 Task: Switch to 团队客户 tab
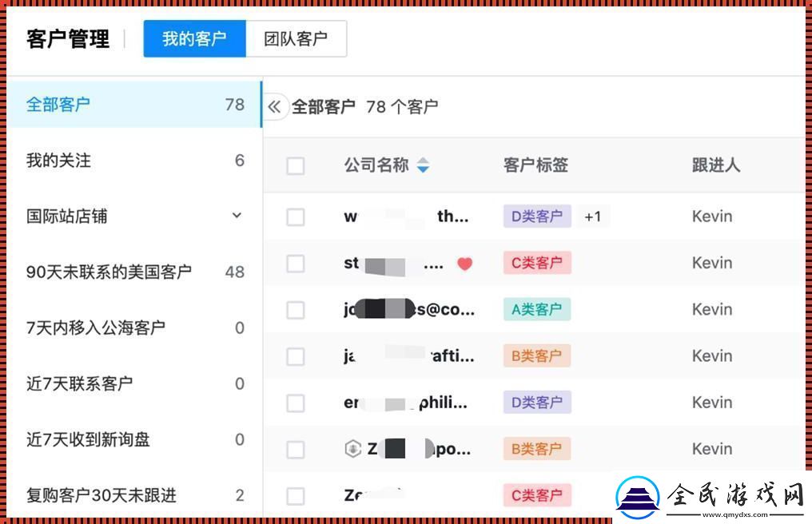point(297,39)
